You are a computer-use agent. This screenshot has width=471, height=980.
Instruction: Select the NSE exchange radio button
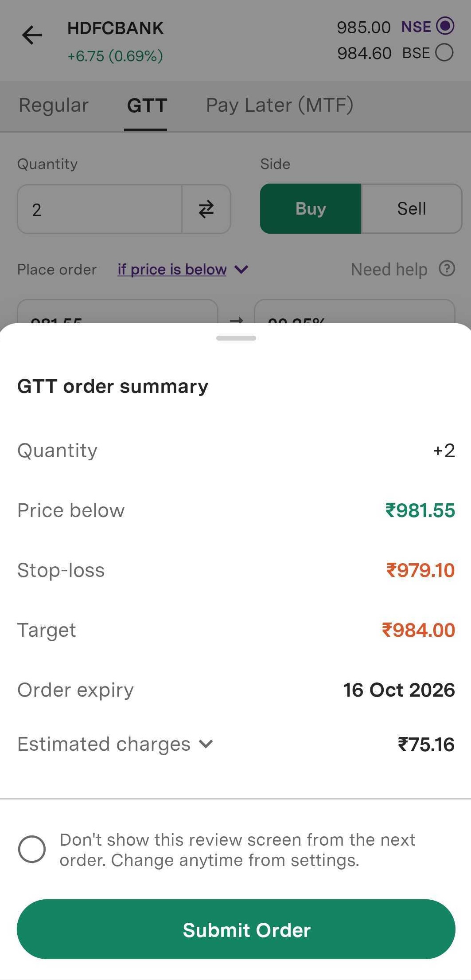pos(444,26)
